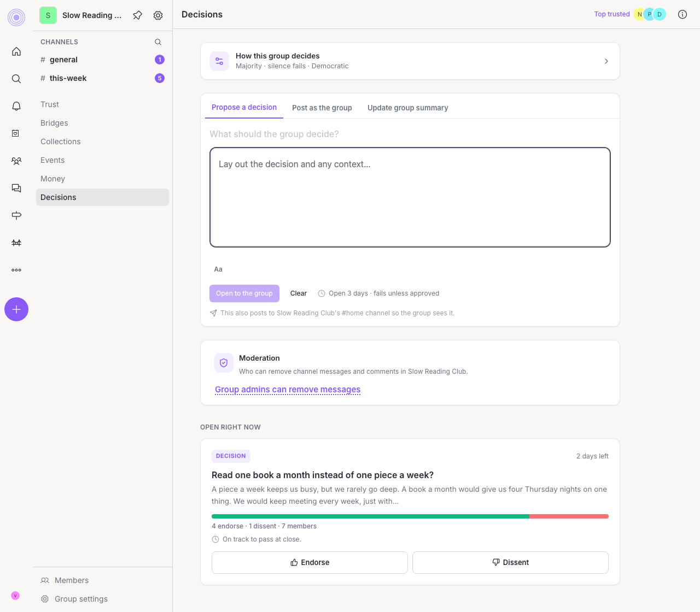Image resolution: width=700 pixels, height=612 pixels.
Task: Open the signpost icon in left rail
Action: pyautogui.click(x=16, y=215)
